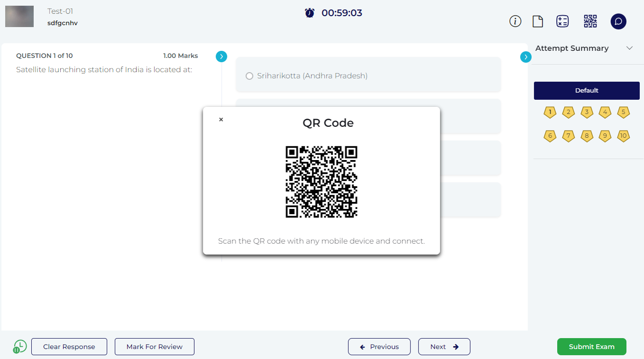This screenshot has height=359, width=644.
Task: Go to question 8 badge
Action: pyautogui.click(x=587, y=136)
